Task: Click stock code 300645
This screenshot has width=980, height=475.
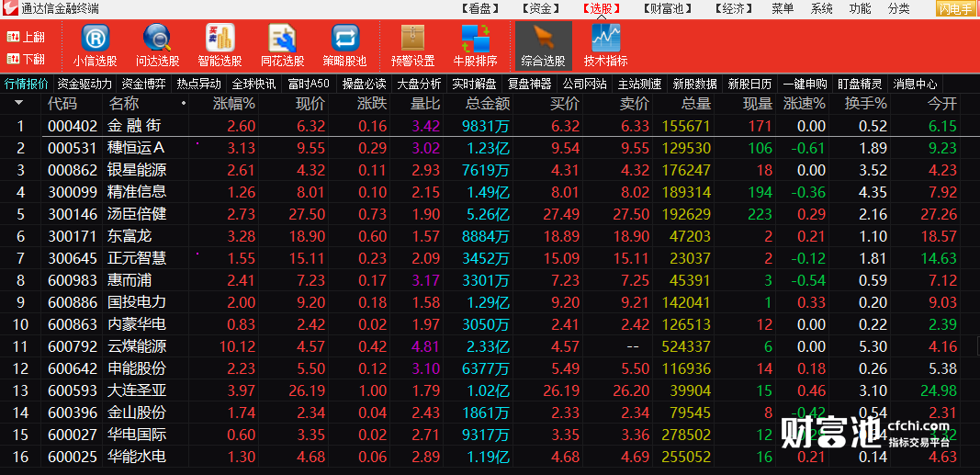Action: click(x=73, y=258)
